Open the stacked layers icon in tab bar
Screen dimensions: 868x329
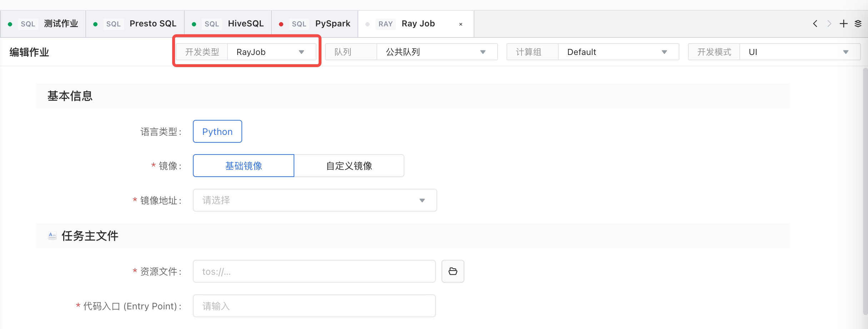click(x=858, y=24)
